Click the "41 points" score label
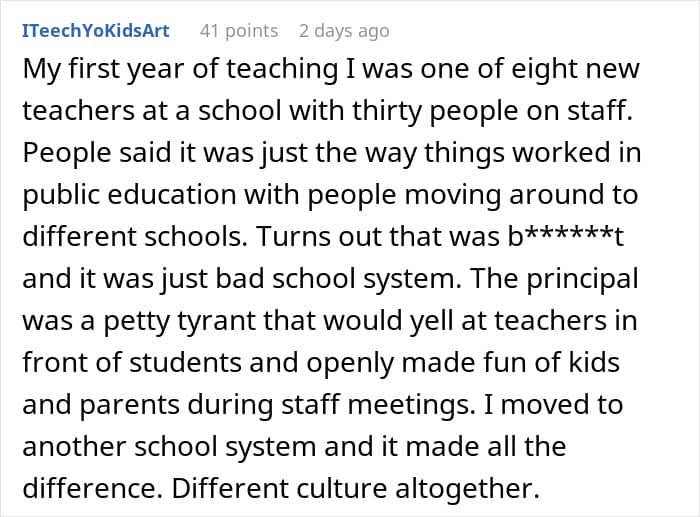The image size is (700, 517). tap(240, 31)
